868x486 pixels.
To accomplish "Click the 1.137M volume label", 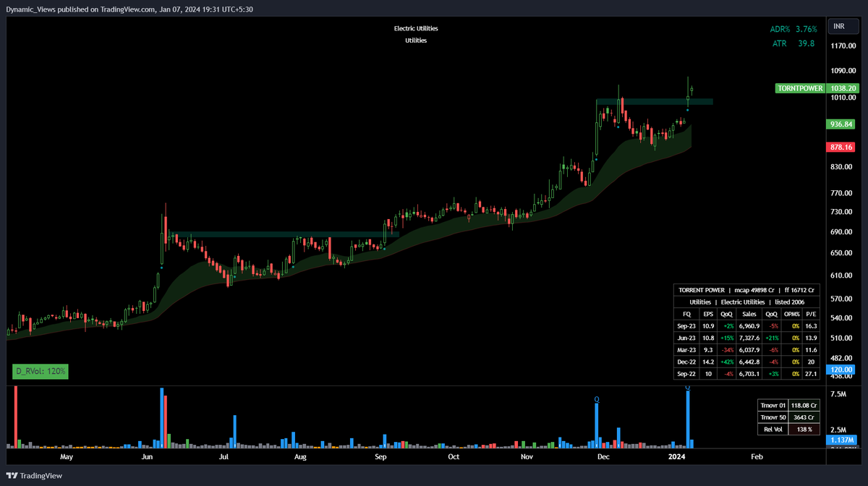I will coord(841,440).
